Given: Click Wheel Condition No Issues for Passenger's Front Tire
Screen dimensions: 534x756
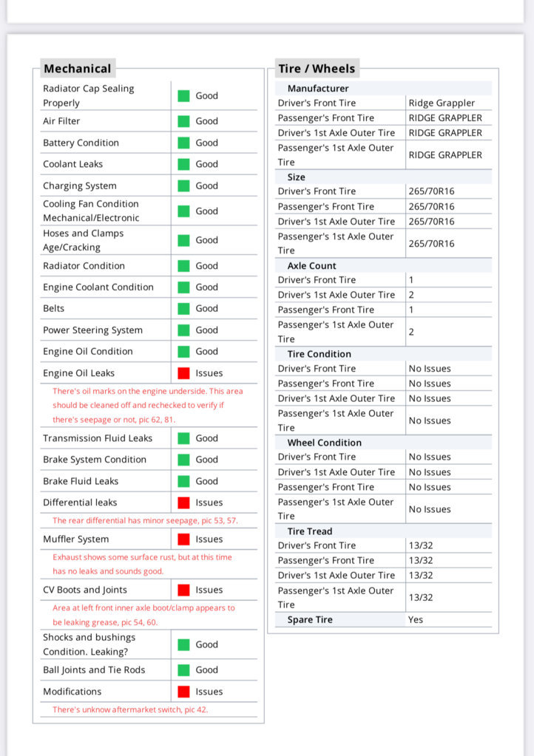Looking at the screenshot, I should tap(430, 487).
